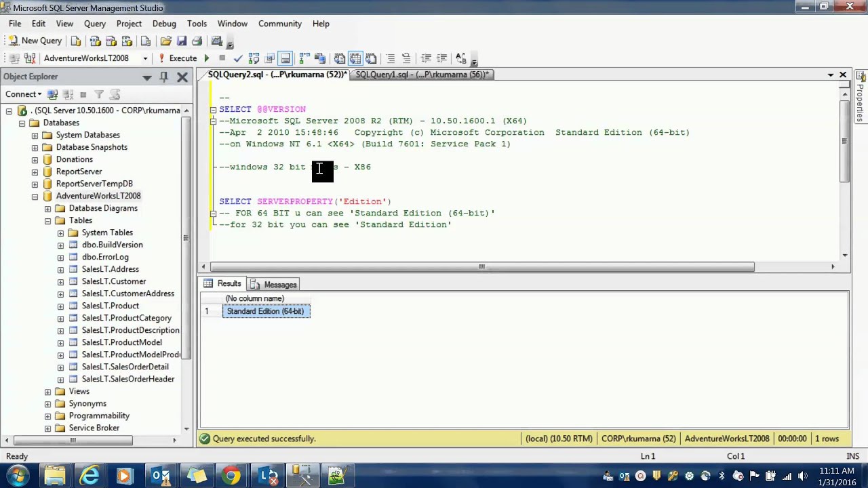868x488 pixels.
Task: Click the Decrease Indent icon
Action: (426, 58)
